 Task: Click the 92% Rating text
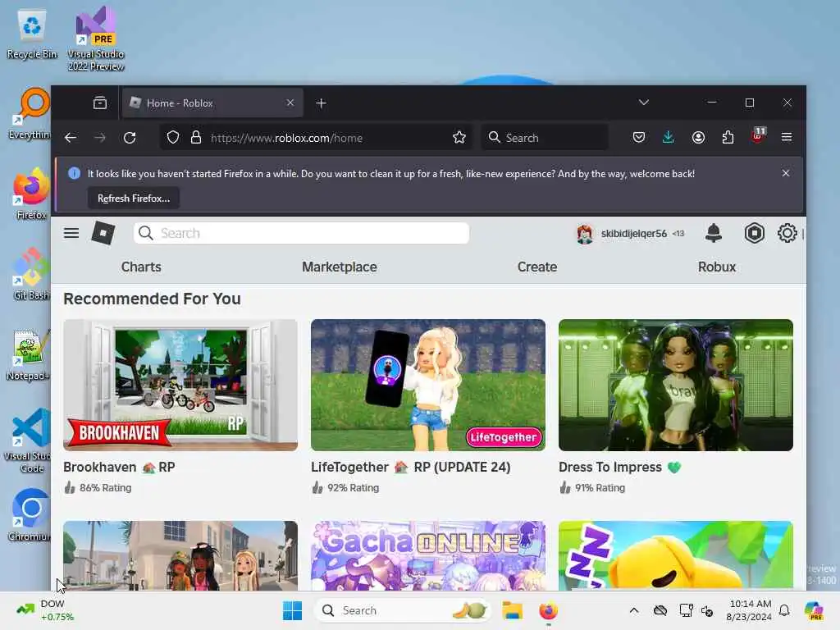pos(353,488)
